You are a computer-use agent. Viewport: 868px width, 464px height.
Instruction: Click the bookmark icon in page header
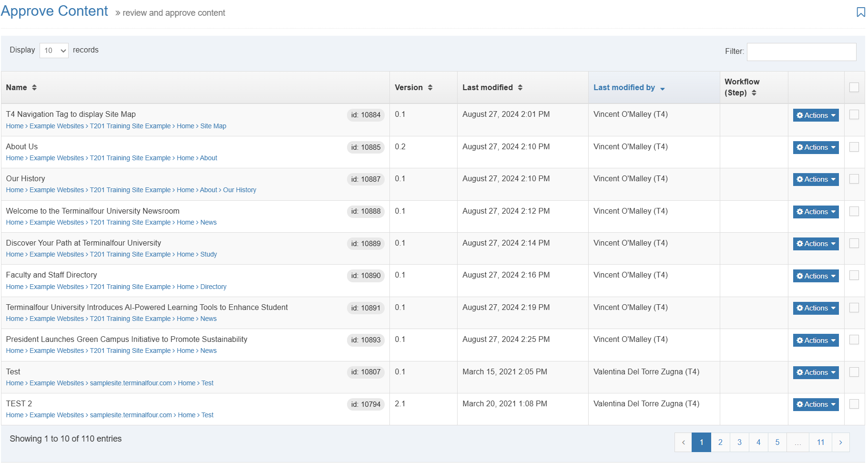pyautogui.click(x=860, y=12)
